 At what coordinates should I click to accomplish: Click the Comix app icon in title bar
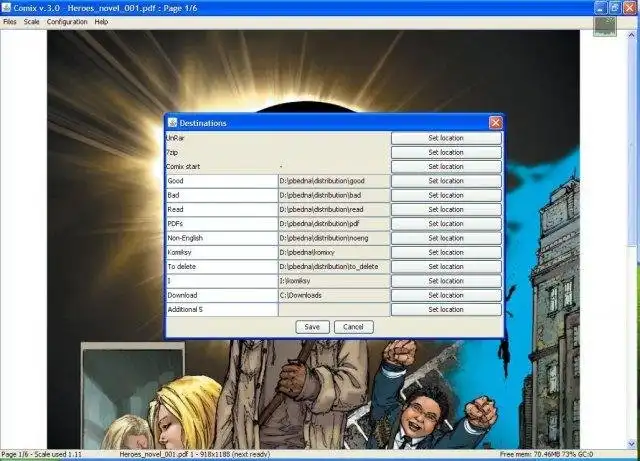click(x=6, y=7)
